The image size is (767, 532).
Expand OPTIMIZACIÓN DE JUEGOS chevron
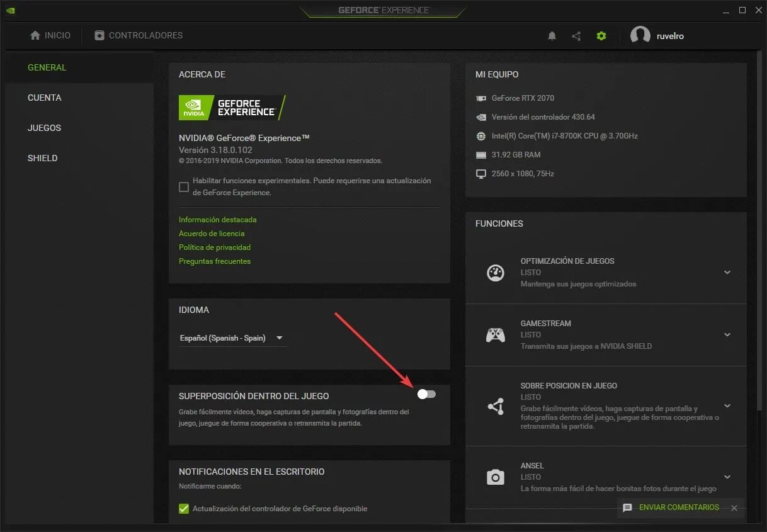point(727,273)
